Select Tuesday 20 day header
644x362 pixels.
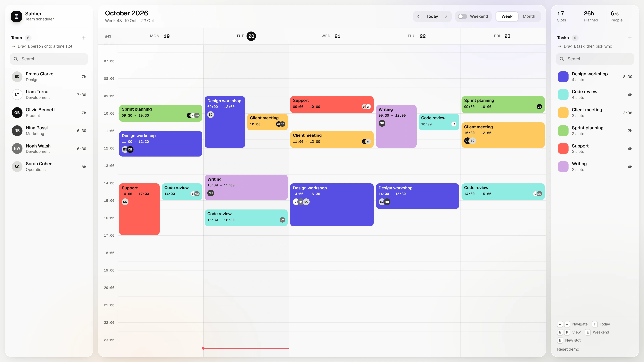pos(246,36)
